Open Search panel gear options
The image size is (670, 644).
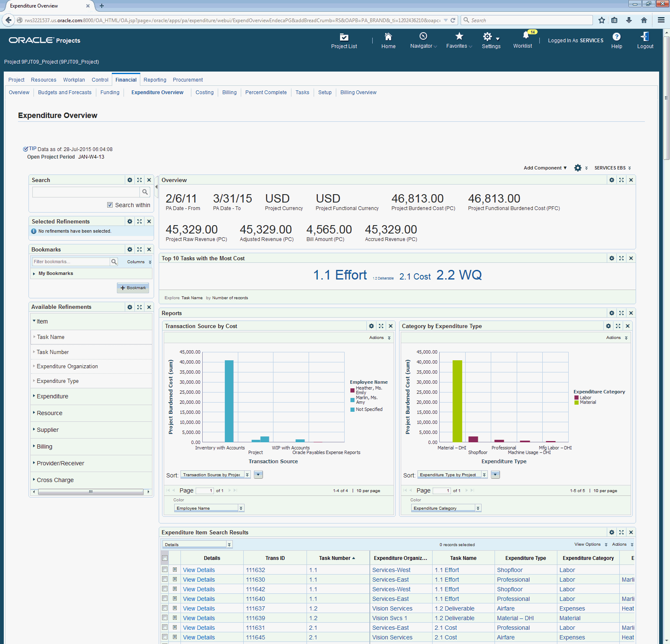tap(130, 180)
